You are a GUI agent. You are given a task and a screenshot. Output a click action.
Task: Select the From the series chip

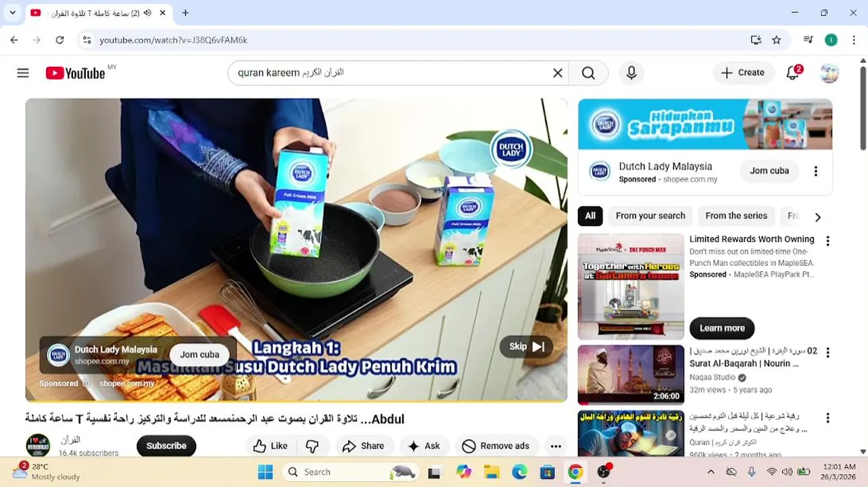[736, 216]
